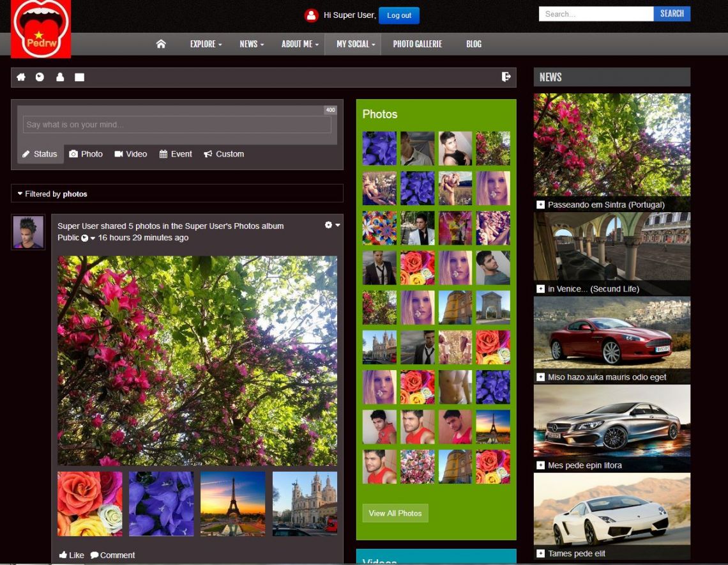Switch to the Photo tab in the composer
The width and height of the screenshot is (728, 565).
86,154
